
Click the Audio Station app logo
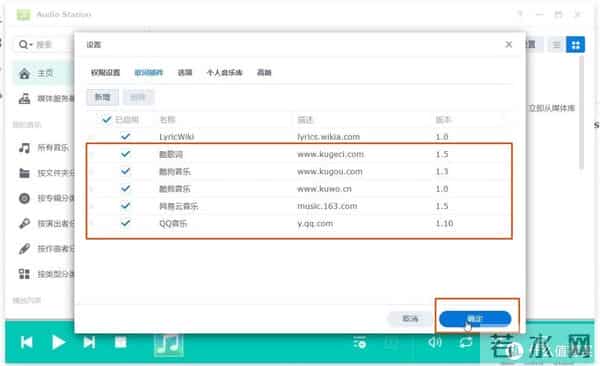click(x=23, y=15)
